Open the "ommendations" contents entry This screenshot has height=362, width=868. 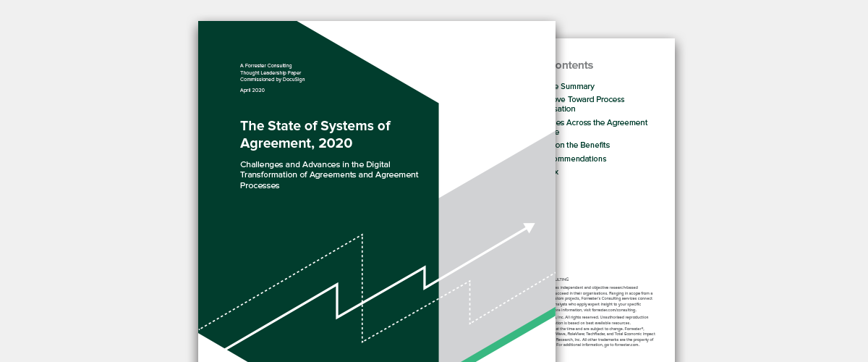tap(581, 159)
